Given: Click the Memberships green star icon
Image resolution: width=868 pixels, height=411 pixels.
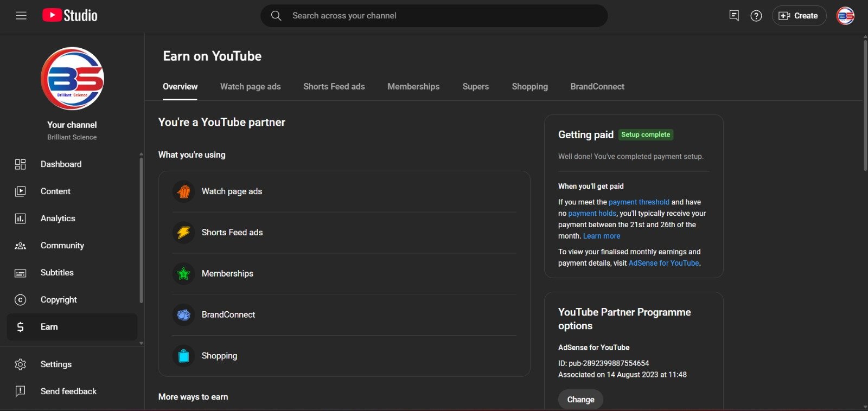Looking at the screenshot, I should coord(184,274).
